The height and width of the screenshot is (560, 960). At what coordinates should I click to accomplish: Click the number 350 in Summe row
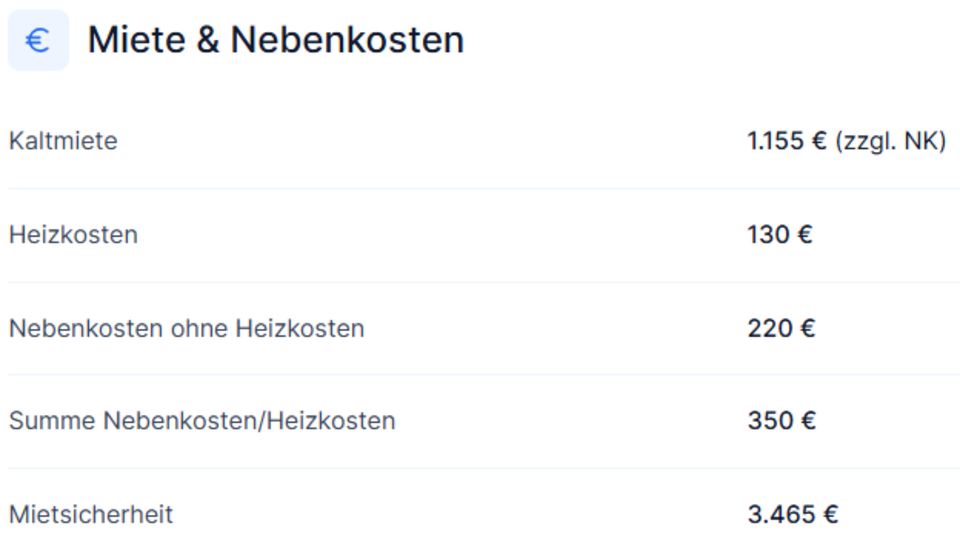pos(768,421)
